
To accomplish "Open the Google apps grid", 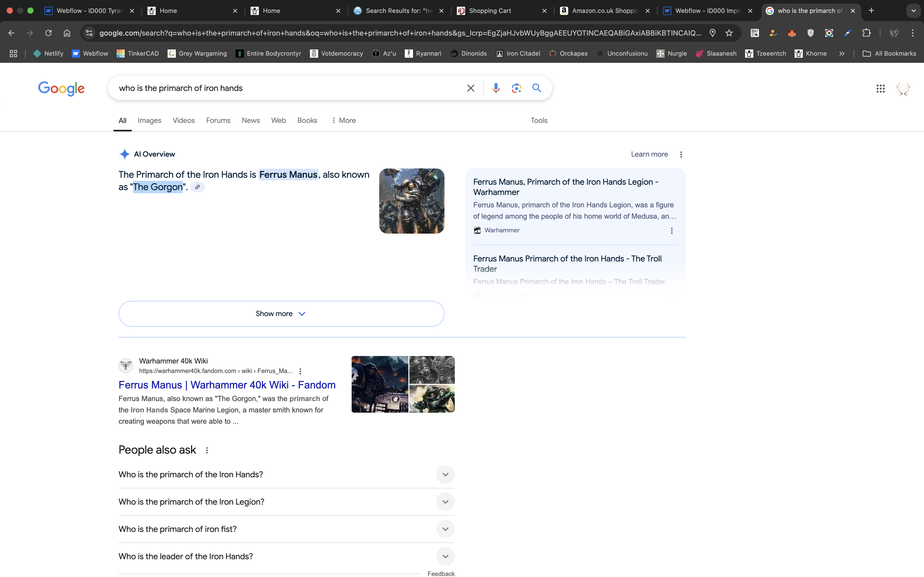I will point(880,89).
